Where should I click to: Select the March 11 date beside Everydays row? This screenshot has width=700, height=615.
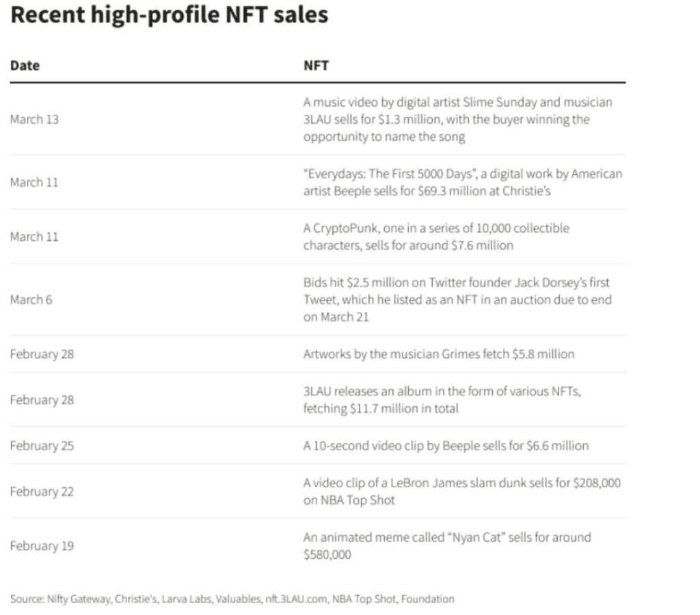click(x=34, y=182)
